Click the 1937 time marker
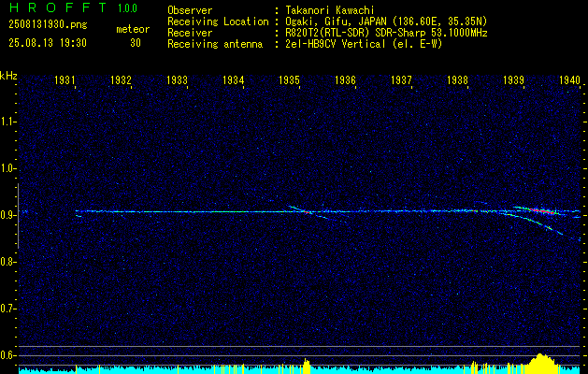Screen dimensions: 588x374 (x=401, y=79)
